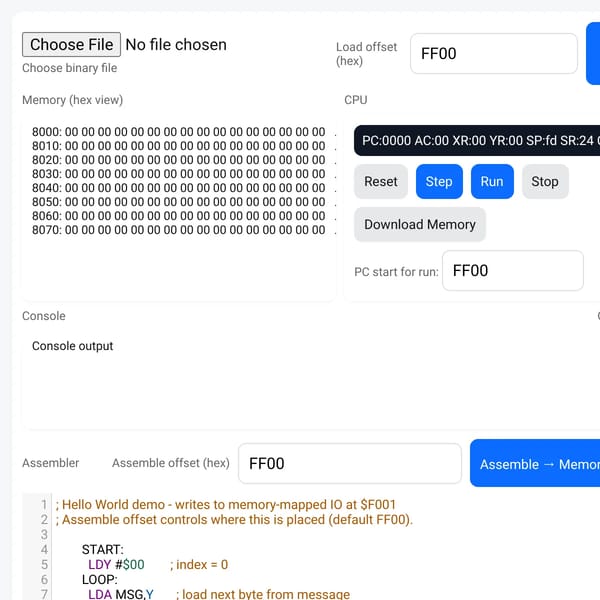Image resolution: width=600 pixels, height=600 pixels.
Task: Click the LOOP: label in assembler editor
Action: [99, 579]
